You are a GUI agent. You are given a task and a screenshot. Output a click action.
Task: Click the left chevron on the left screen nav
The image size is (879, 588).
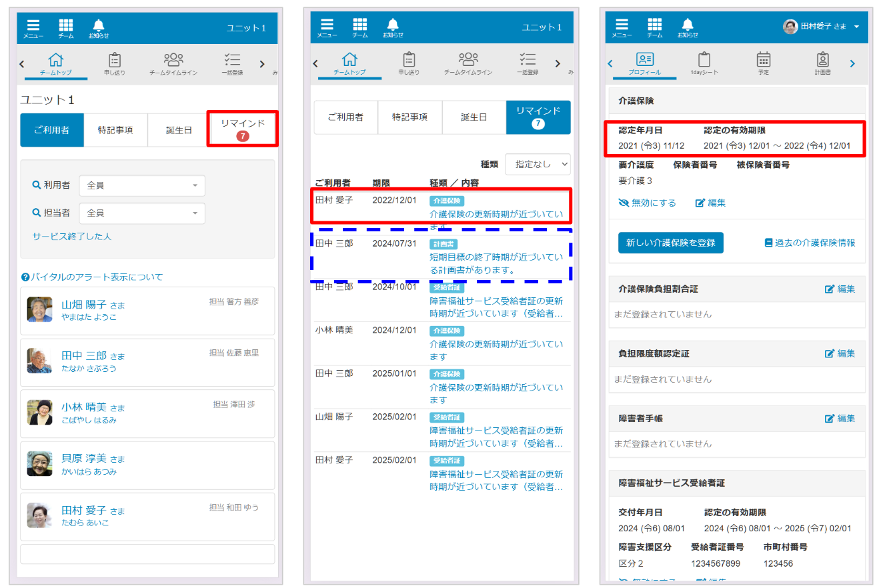click(x=22, y=64)
